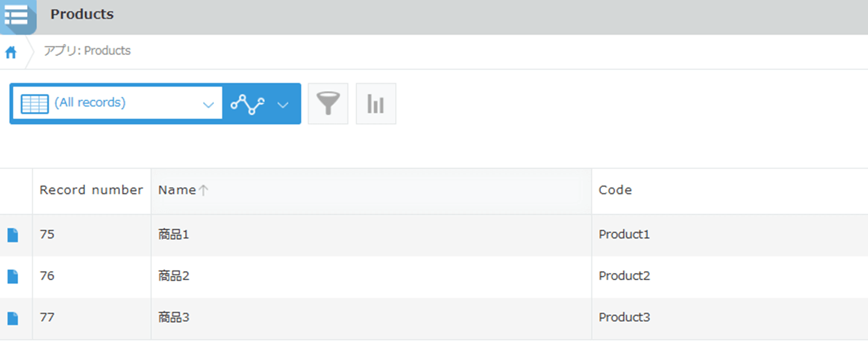This screenshot has width=868, height=344.
Task: Go to the home portal icon
Action: 11,52
